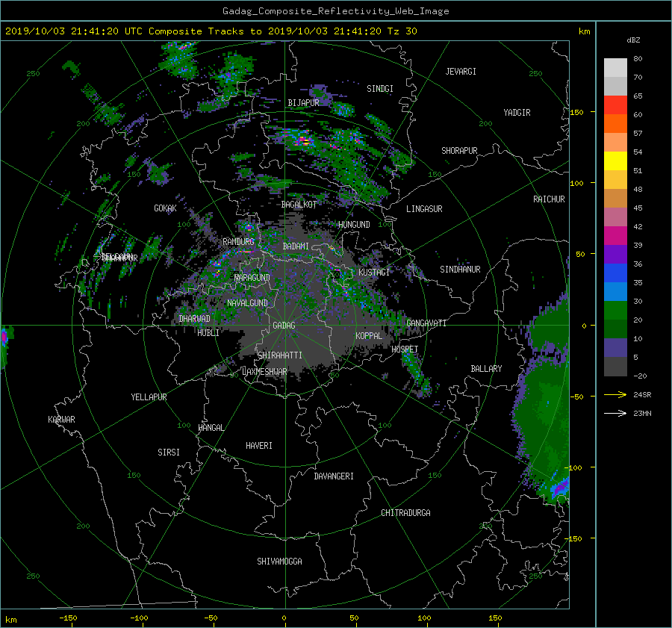Viewport: 672px width, 628px height.
Task: Click the magenta echo at left map edge
Action: point(4,338)
